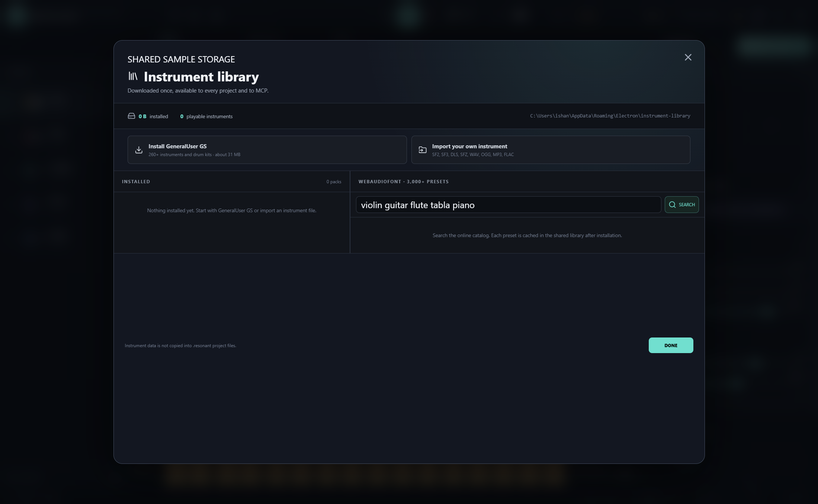Image resolution: width=818 pixels, height=504 pixels.
Task: Click the download icon beside Install GeneralUser GS
Action: 139,150
